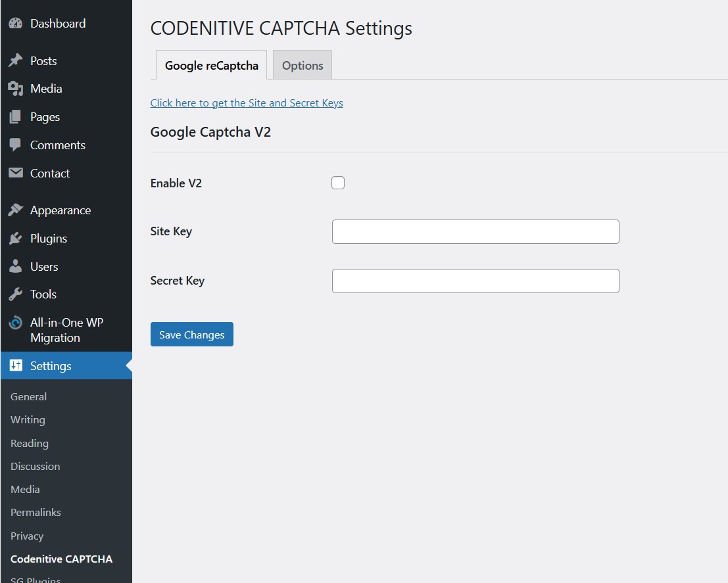The image size is (728, 583).
Task: Open Privacy settings submenu
Action: click(27, 536)
